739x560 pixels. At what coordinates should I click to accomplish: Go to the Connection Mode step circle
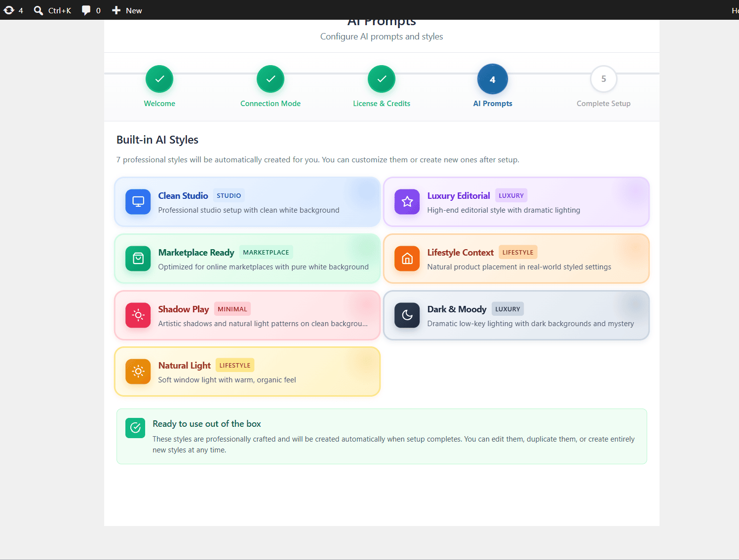coord(271,79)
